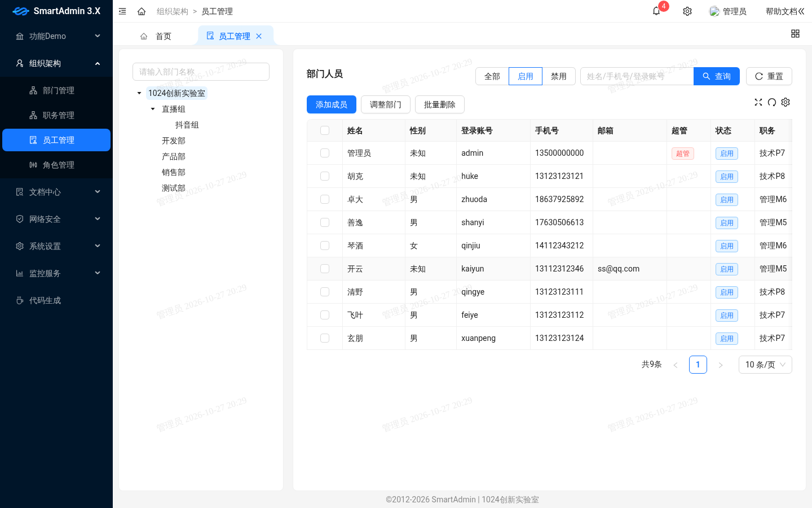Collapse the 组织架构 menu

point(56,63)
